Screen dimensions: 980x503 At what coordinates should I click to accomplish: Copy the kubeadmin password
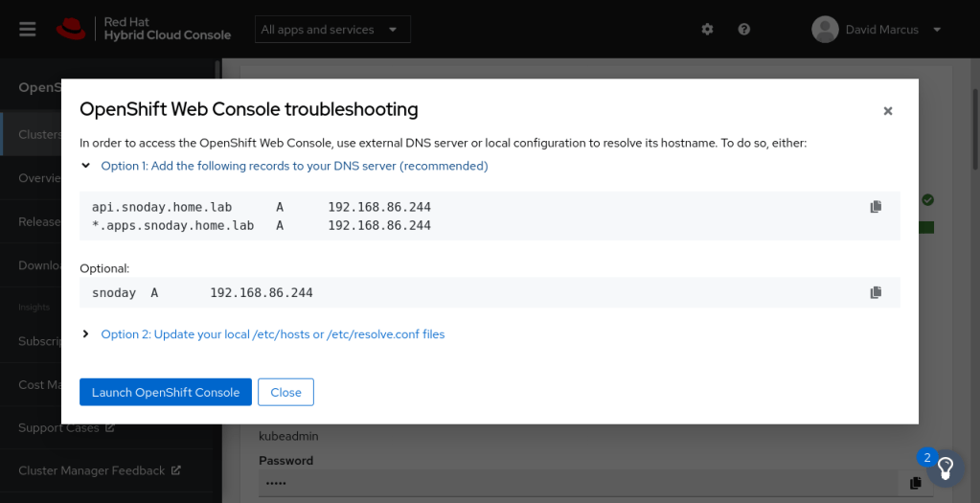pyautogui.click(x=916, y=483)
